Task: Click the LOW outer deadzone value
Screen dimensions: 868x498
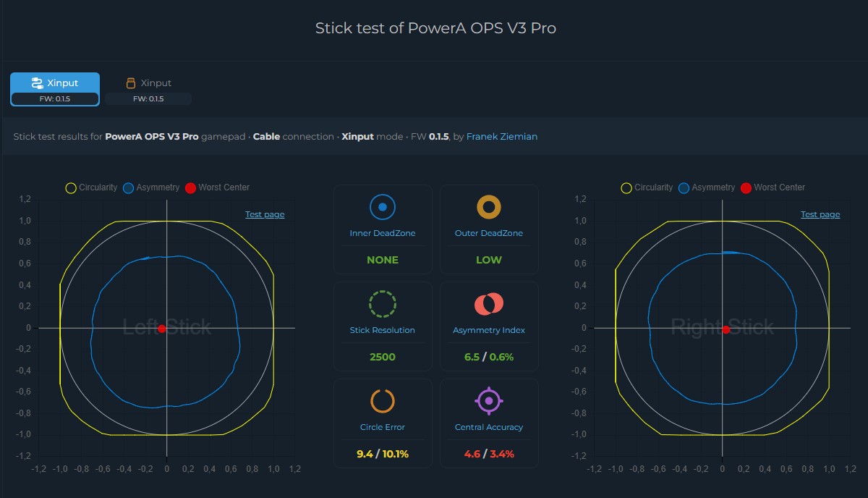Action: click(489, 260)
